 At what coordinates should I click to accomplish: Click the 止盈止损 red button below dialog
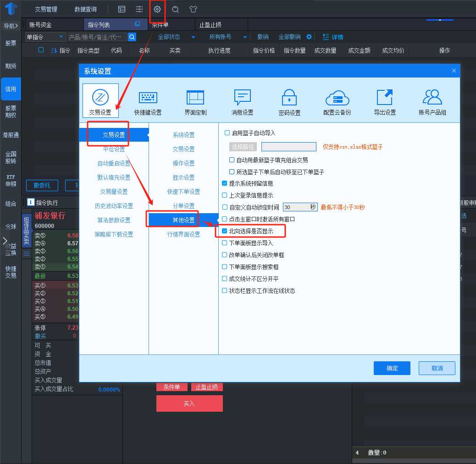(x=207, y=387)
